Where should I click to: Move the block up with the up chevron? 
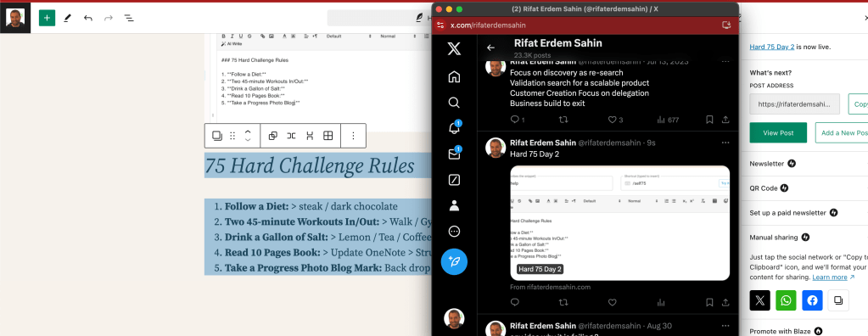[248, 132]
